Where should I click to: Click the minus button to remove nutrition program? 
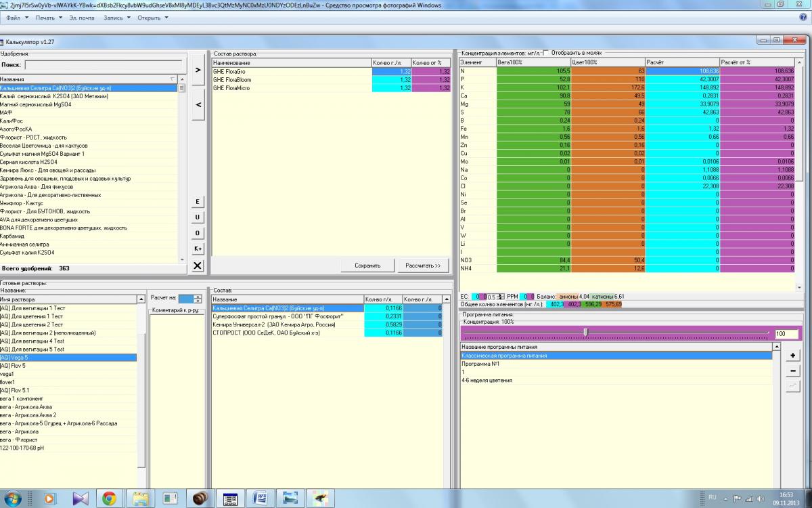(x=792, y=371)
